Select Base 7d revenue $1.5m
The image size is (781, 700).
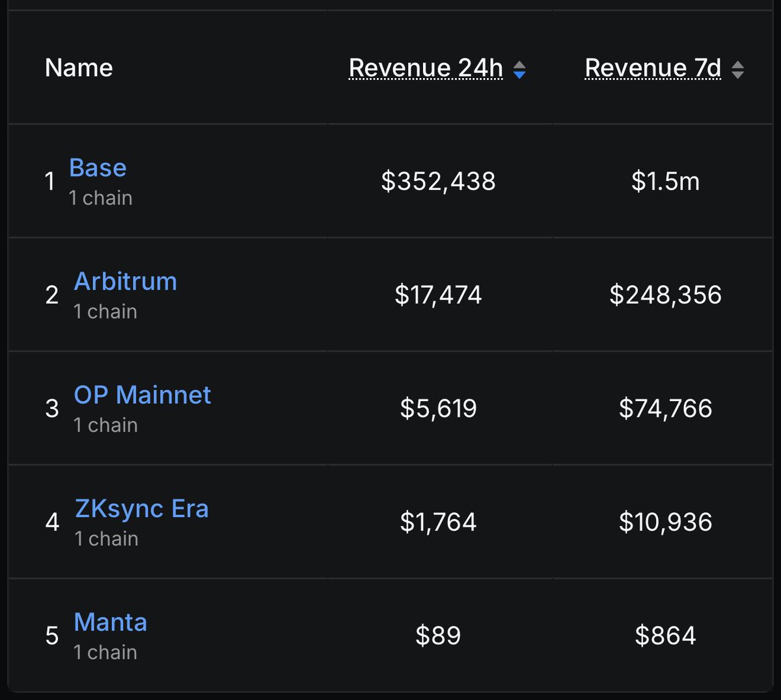[x=666, y=181]
